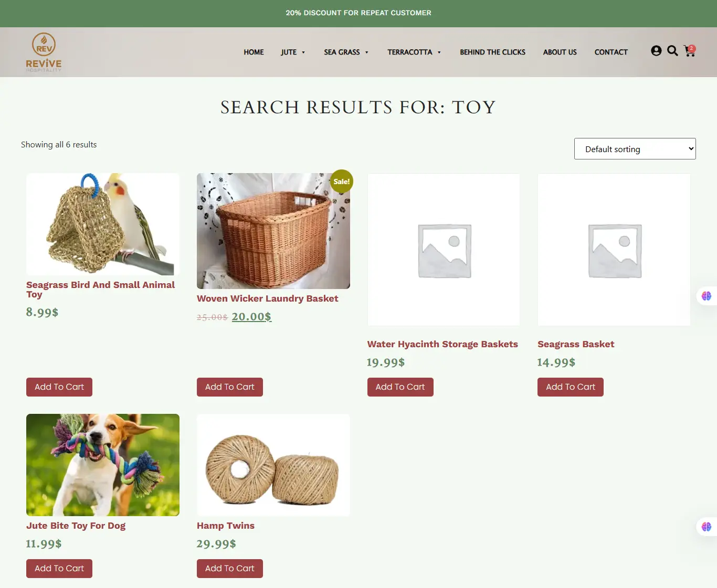Add Seagrass Basket to cart
The height and width of the screenshot is (588, 717).
click(571, 387)
